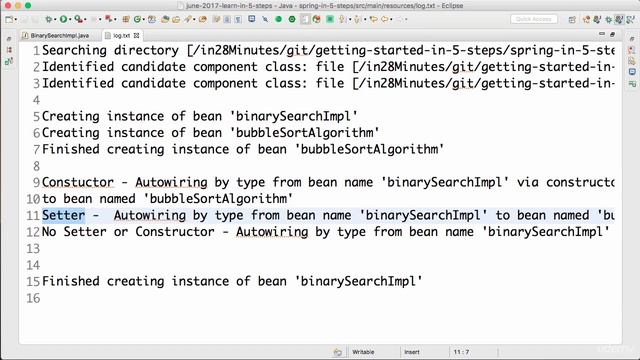Image resolution: width=640 pixels, height=360 pixels.
Task: Switch to the Java perspective icon
Action: [597, 20]
